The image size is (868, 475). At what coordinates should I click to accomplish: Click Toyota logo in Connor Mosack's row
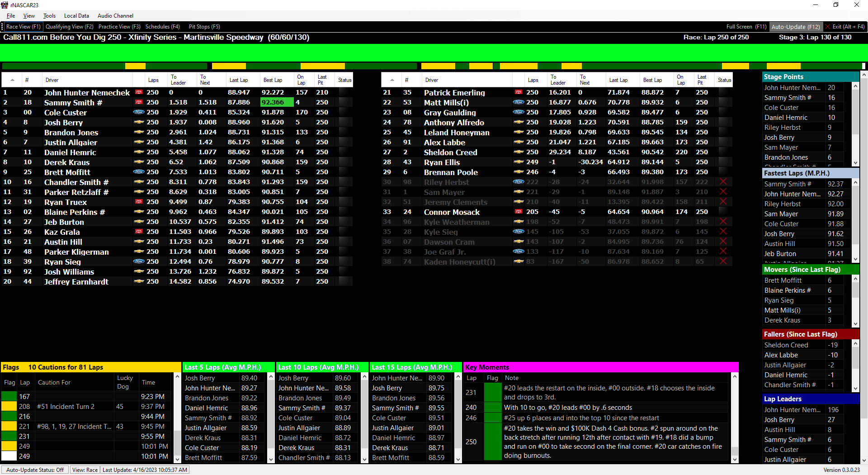(x=519, y=212)
